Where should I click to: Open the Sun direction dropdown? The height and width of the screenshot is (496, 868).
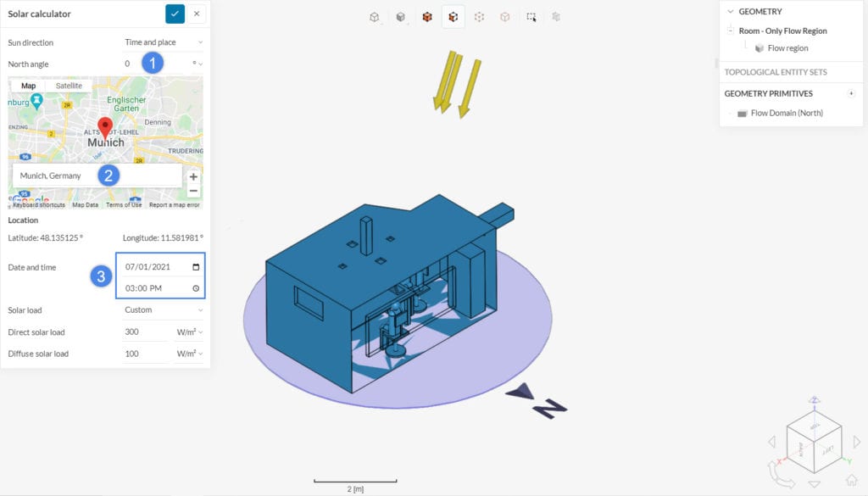[163, 42]
